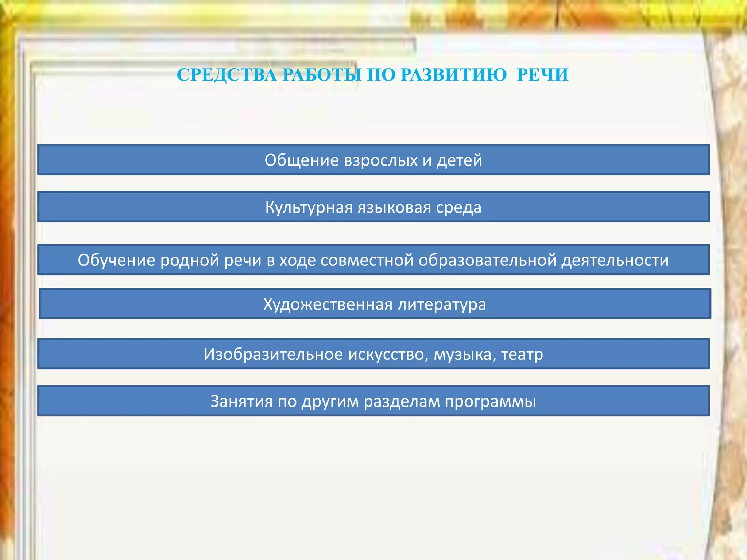This screenshot has width=747, height=560.
Task: Click the title "СРЕДСТВА РАБОТЫ ПО РАЗВИТИЮ РЕЧИ"
Action: pos(372,75)
